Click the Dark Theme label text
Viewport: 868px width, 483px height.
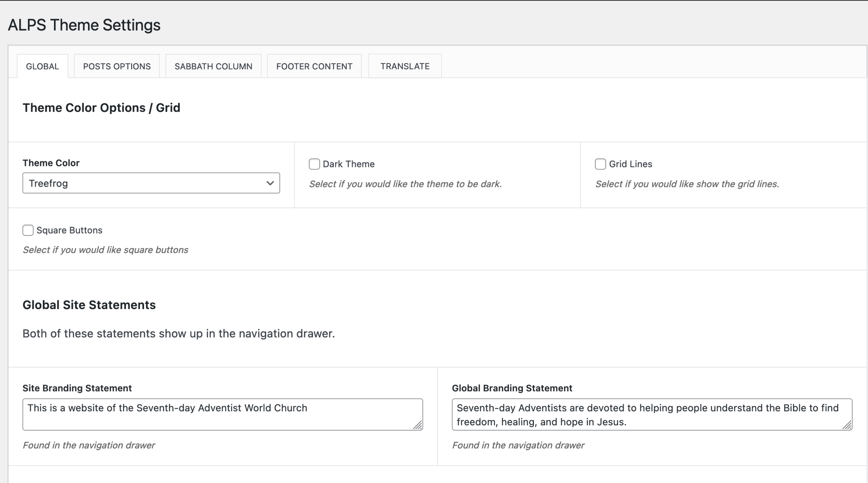(x=349, y=164)
